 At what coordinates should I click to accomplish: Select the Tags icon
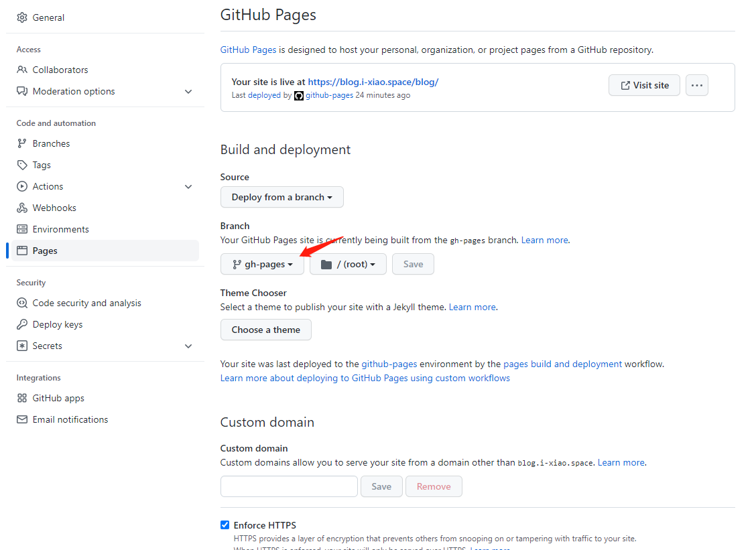(x=22, y=165)
